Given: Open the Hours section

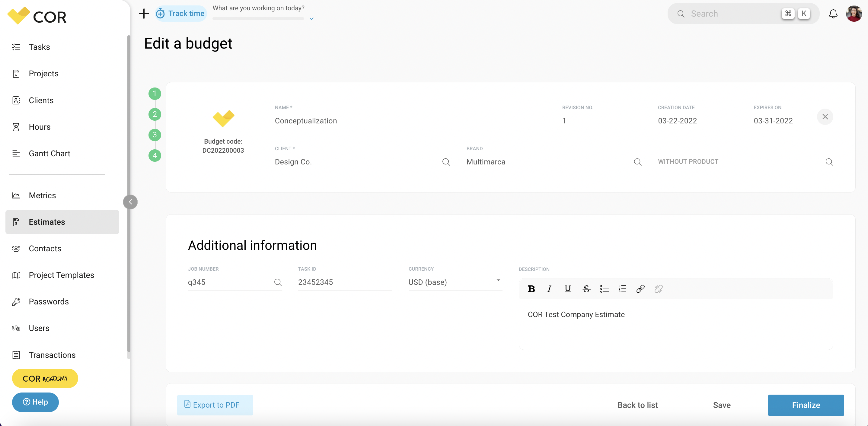Looking at the screenshot, I should click(x=62, y=127).
